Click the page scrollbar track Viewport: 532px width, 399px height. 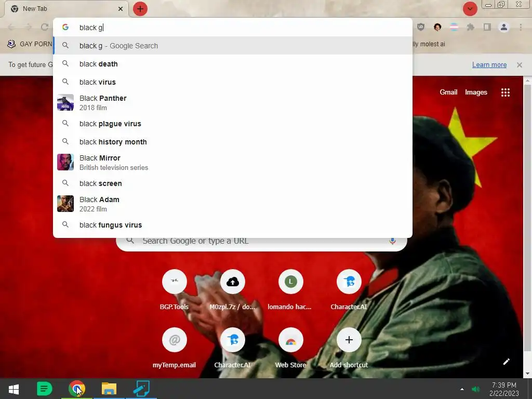tap(528, 228)
